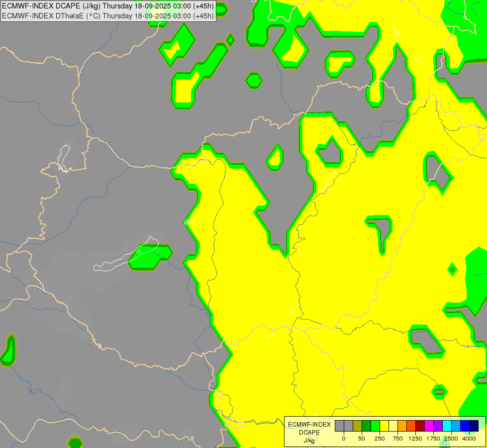487x448 pixels.
Task: Click the legend value '1750'
Action: click(x=433, y=439)
